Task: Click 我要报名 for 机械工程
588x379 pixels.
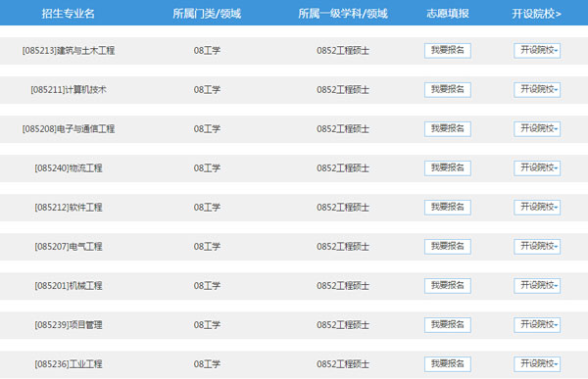Action: tap(448, 286)
